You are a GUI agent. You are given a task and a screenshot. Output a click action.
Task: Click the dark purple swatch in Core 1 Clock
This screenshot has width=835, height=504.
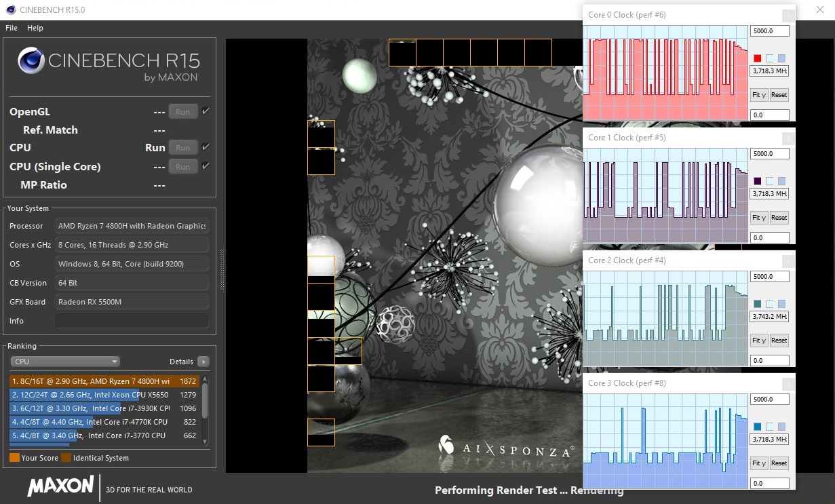coord(758,181)
